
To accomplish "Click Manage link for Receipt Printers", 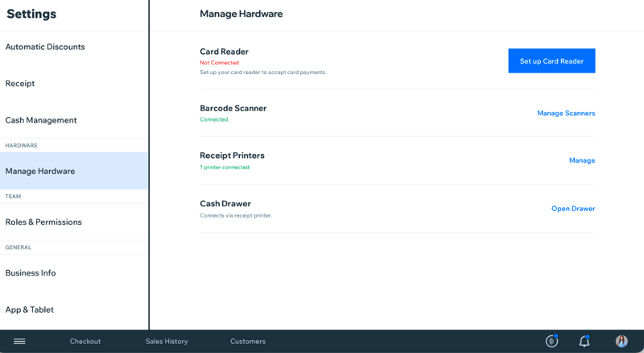I will pos(582,160).
